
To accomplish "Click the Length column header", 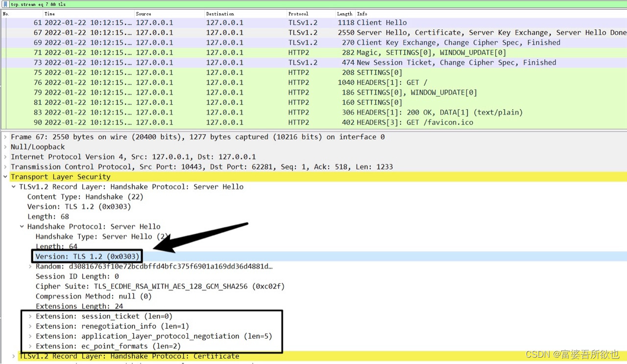I will click(x=344, y=14).
